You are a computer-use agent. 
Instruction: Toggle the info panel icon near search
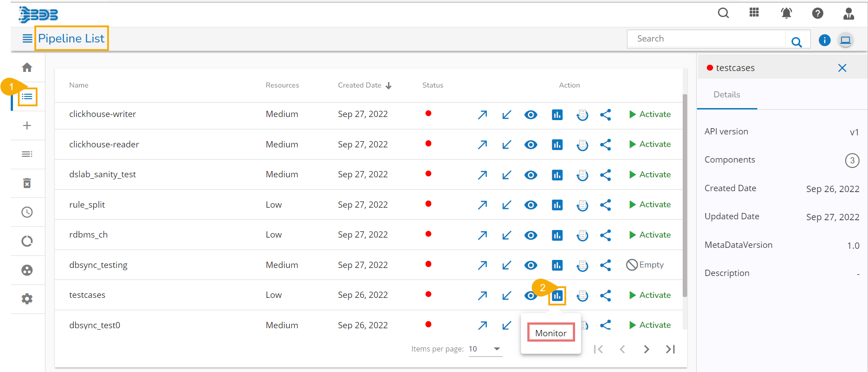[x=824, y=40]
